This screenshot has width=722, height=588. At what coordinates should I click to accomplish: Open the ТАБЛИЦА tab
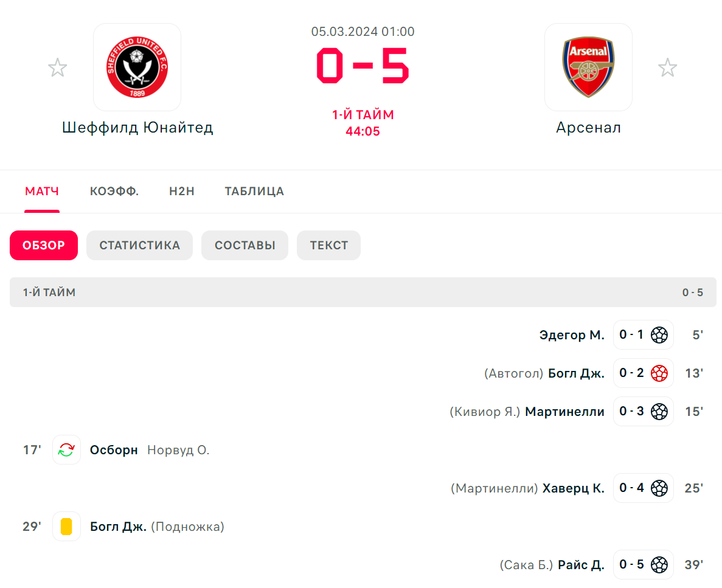point(254,191)
